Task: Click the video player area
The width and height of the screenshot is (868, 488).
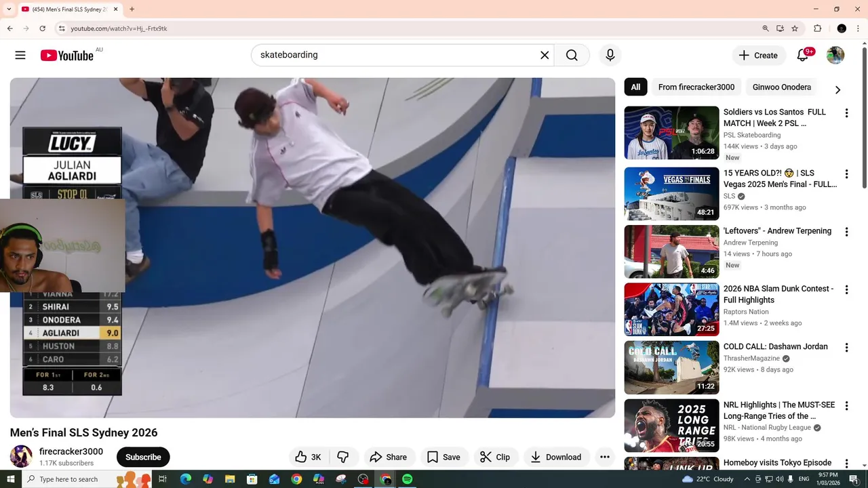Action: [313, 248]
